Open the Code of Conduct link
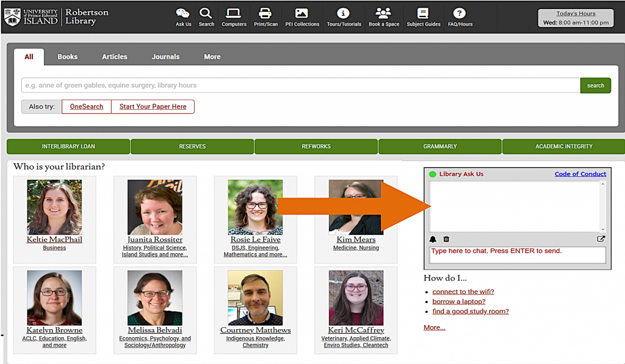Screen dimensions: 625x364 tap(580, 174)
